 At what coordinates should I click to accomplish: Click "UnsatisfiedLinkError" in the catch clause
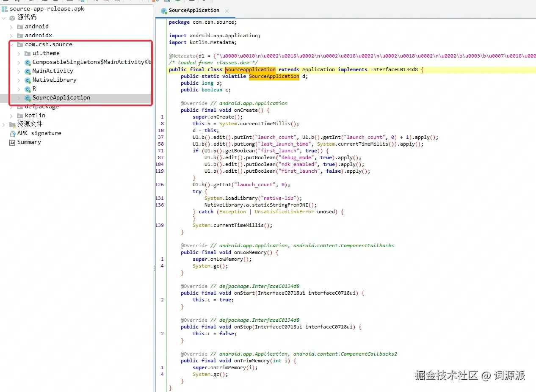[x=284, y=212]
